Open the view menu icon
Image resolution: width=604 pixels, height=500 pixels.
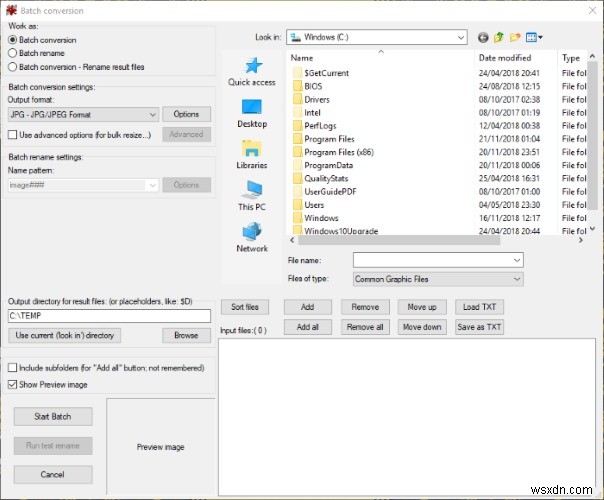pos(534,37)
